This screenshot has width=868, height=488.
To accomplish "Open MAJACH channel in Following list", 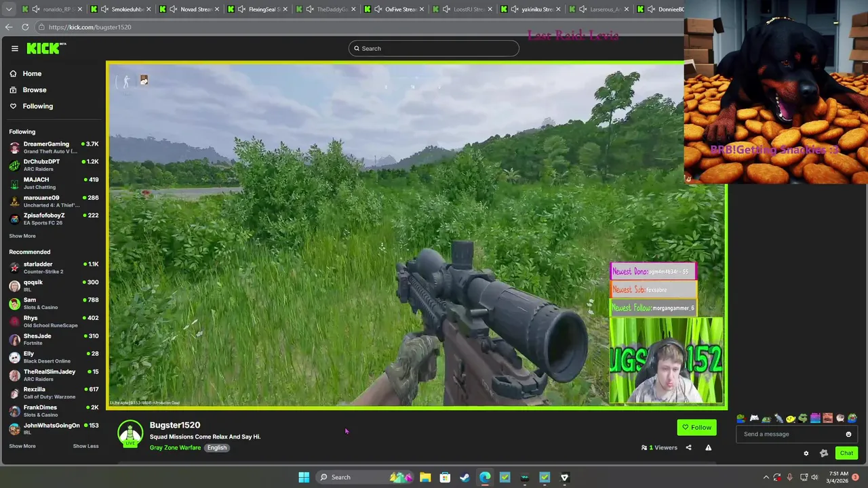I will 54,183.
